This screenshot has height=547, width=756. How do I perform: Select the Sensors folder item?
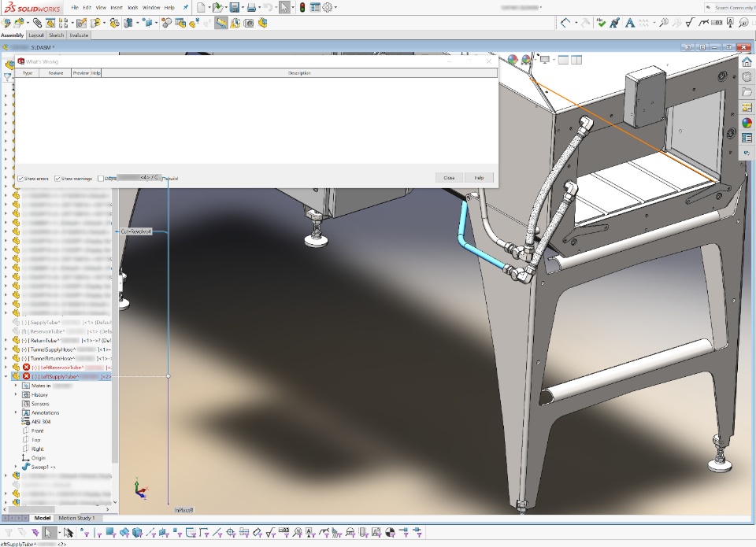35,404
